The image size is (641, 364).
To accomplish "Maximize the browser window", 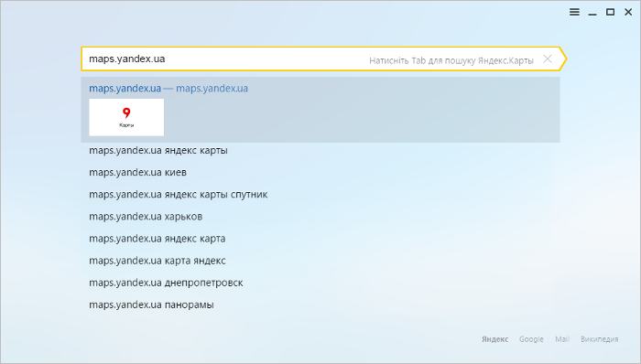I will coord(611,12).
